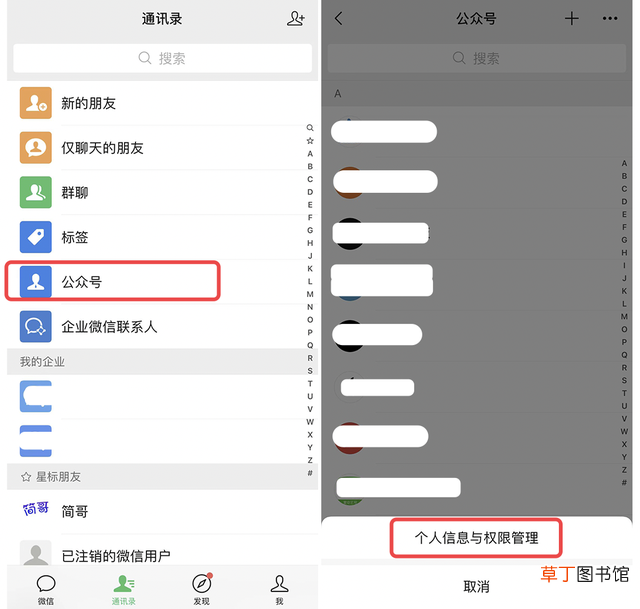This screenshot has width=640, height=609.
Task: Open 仅聊天的朋友 icon
Action: pos(36,147)
